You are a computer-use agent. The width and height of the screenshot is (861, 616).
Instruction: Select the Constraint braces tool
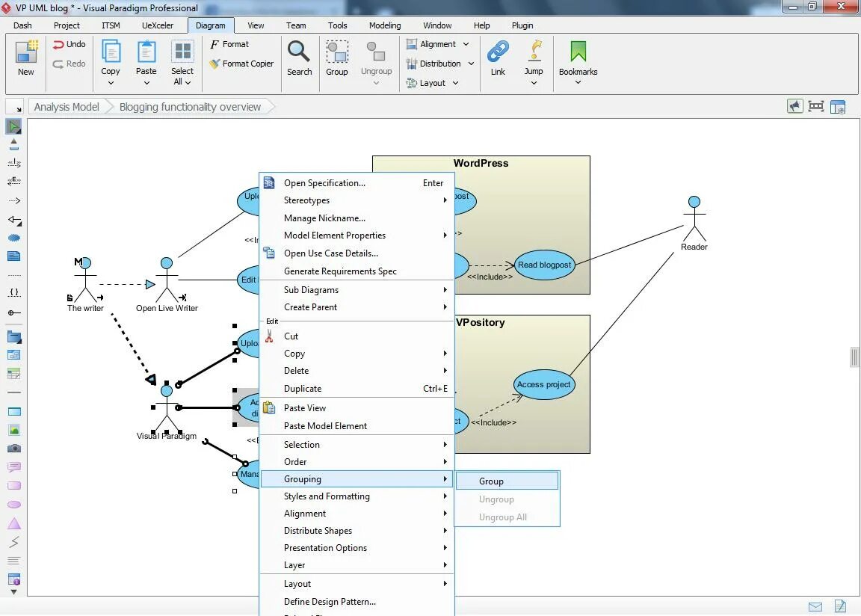coord(14,292)
